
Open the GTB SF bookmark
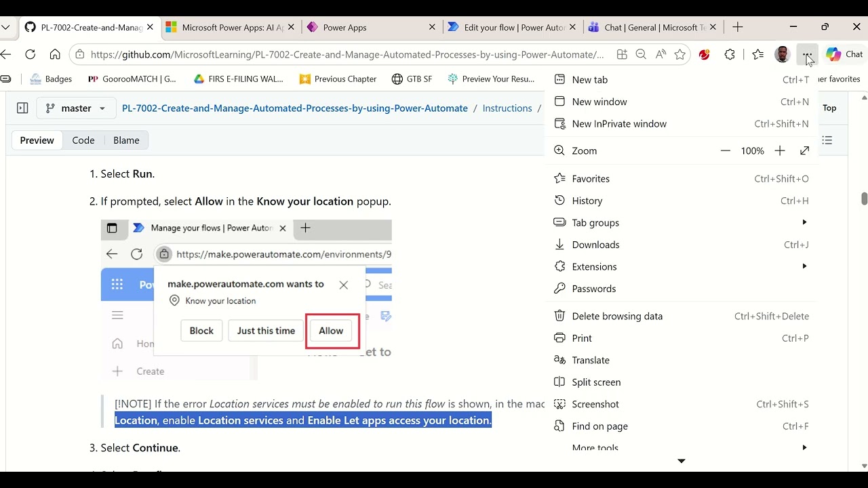pyautogui.click(x=412, y=79)
